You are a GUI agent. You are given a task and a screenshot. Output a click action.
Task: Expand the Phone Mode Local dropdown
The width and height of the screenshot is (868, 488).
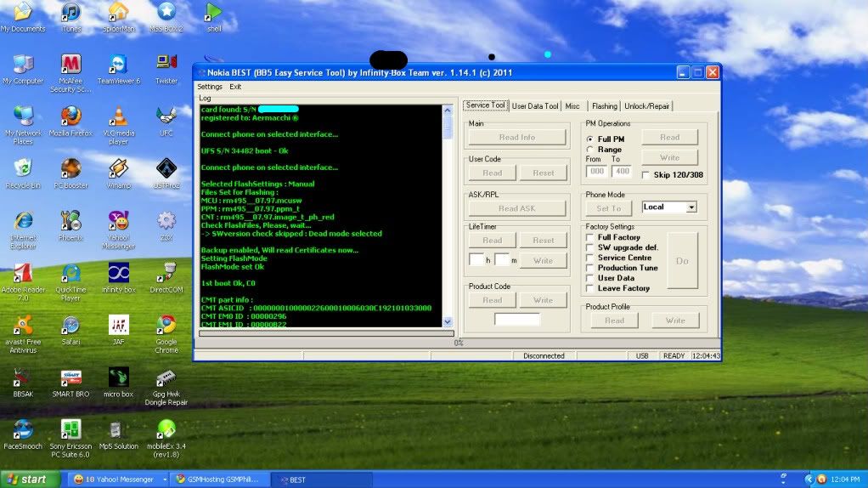coord(691,207)
